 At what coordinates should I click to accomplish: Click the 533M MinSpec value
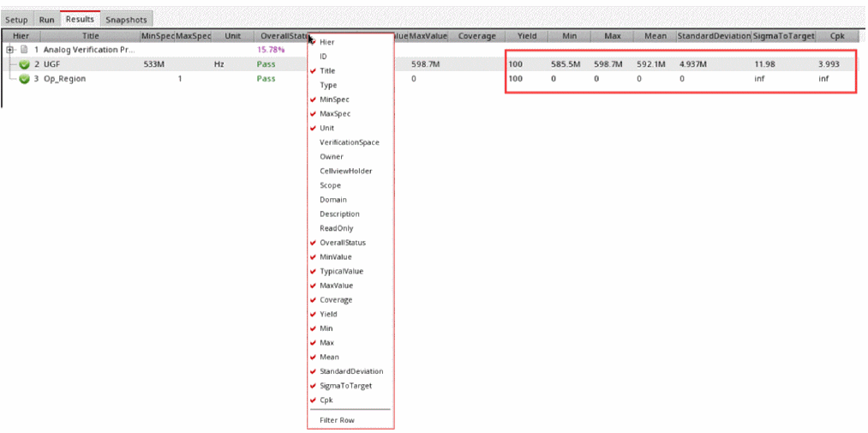[153, 64]
